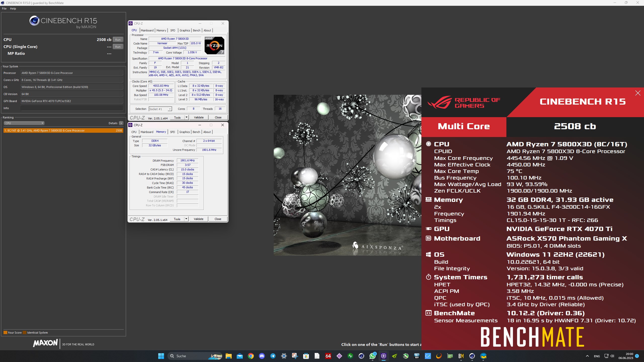Open Telegram from taskbar
The height and width of the screenshot is (362, 644).
(x=273, y=356)
